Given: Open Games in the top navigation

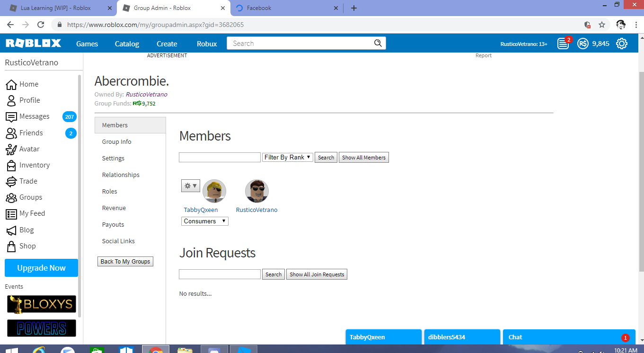Looking at the screenshot, I should click(87, 44).
